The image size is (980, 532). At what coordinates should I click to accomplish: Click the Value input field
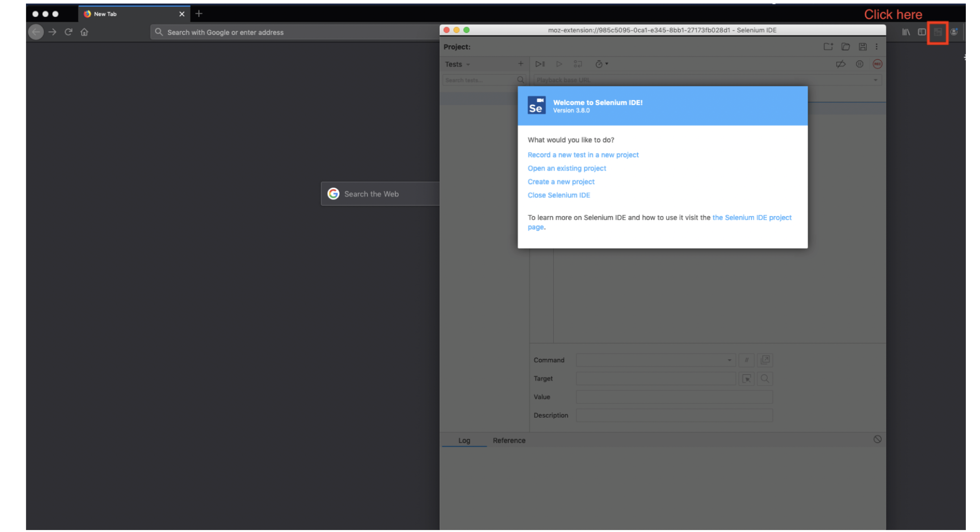point(675,397)
